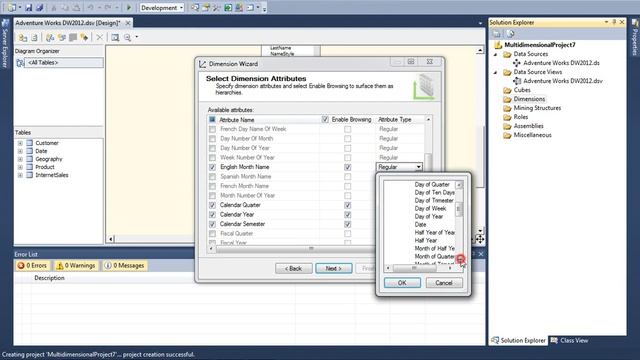
Task: Click the green Start/Deploy play icon
Action: pyautogui.click(x=129, y=7)
